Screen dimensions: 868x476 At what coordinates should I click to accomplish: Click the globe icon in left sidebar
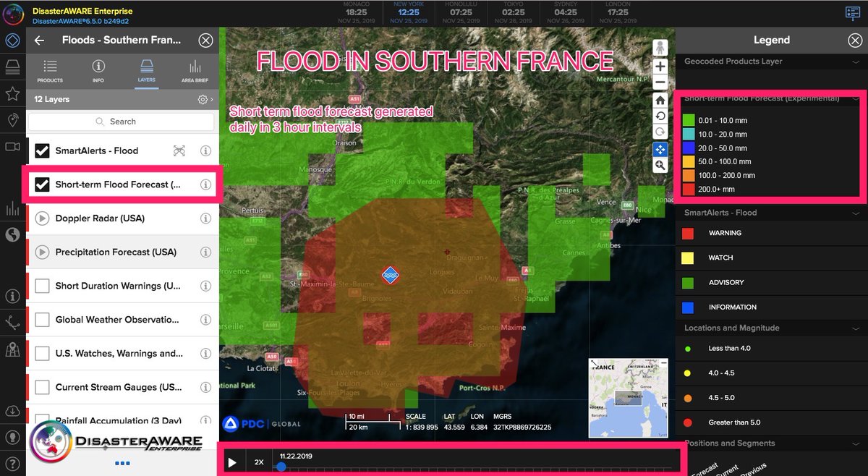[x=12, y=234]
